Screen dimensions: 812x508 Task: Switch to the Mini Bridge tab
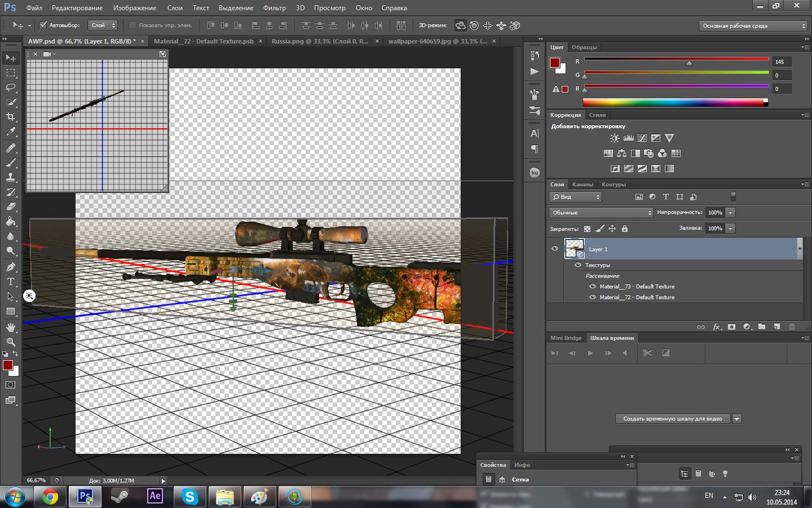[566, 338]
